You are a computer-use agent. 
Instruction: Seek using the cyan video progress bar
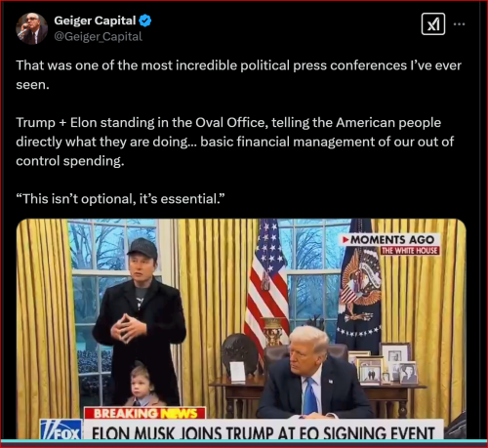point(244,441)
